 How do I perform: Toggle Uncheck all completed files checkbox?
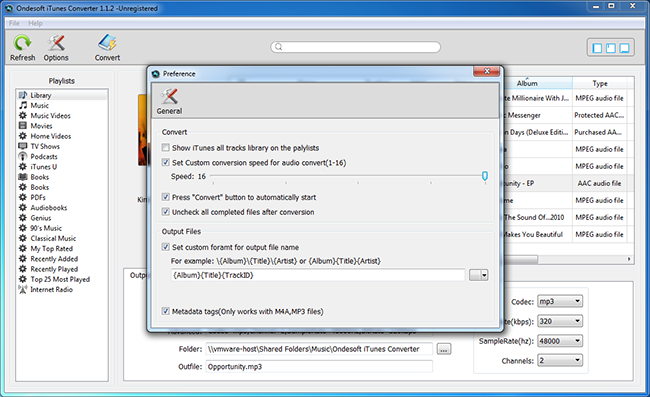pyautogui.click(x=165, y=212)
